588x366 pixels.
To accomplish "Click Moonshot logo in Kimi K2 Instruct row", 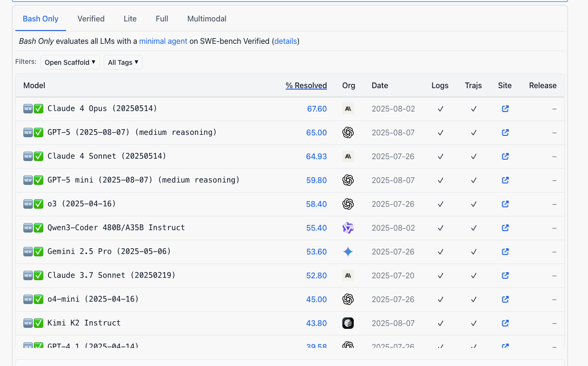I will (x=348, y=323).
